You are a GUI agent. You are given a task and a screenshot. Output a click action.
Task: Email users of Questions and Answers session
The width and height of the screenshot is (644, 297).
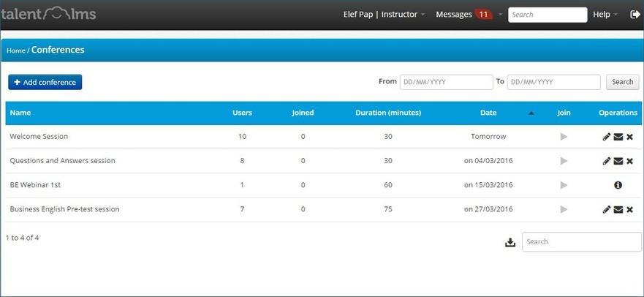click(x=618, y=161)
